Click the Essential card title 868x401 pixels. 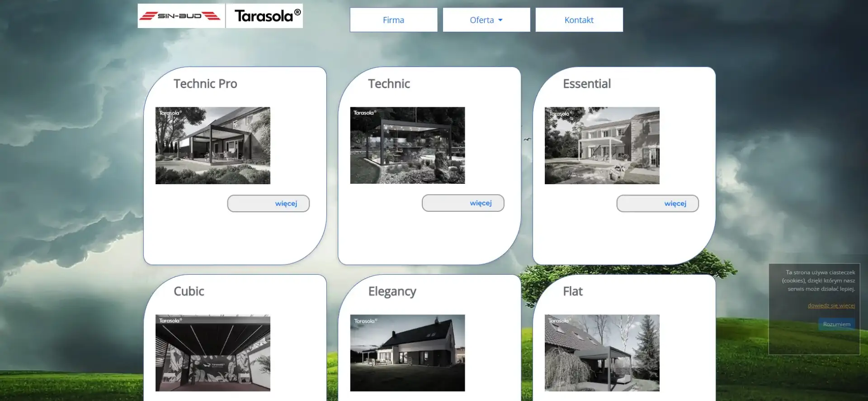coord(586,84)
